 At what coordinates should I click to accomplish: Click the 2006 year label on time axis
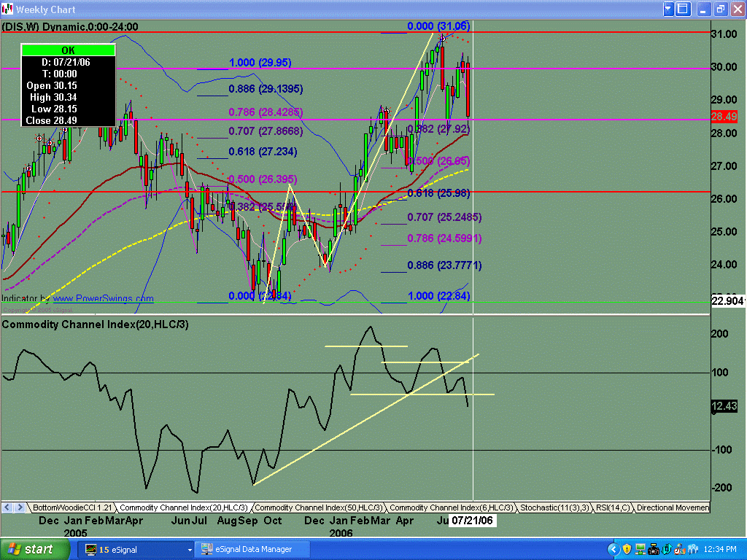point(341,533)
